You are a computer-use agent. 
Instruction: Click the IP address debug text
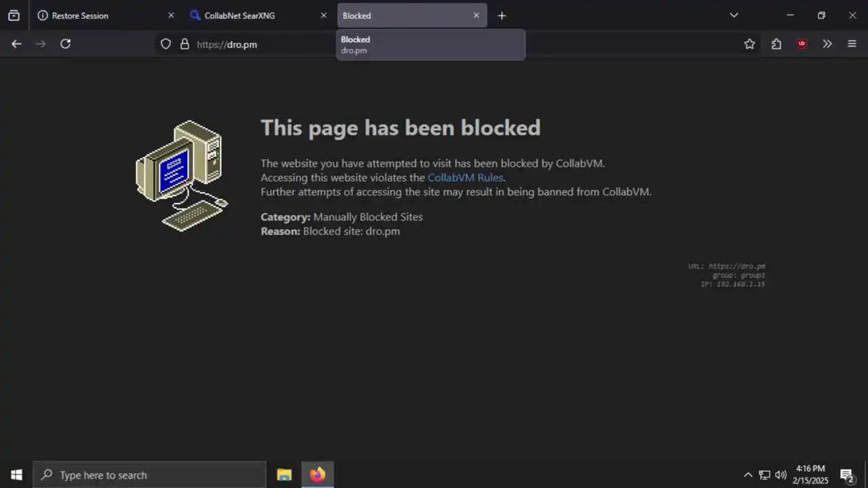click(732, 284)
